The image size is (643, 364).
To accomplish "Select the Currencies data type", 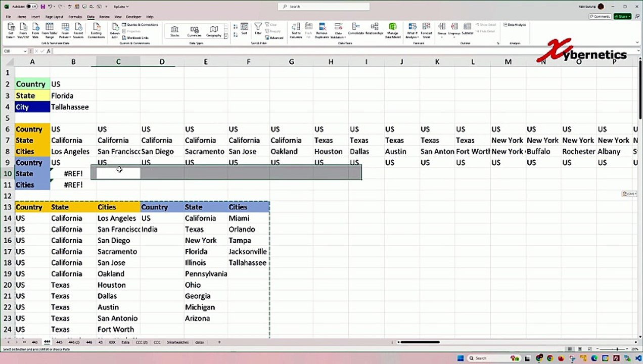I will [x=194, y=31].
